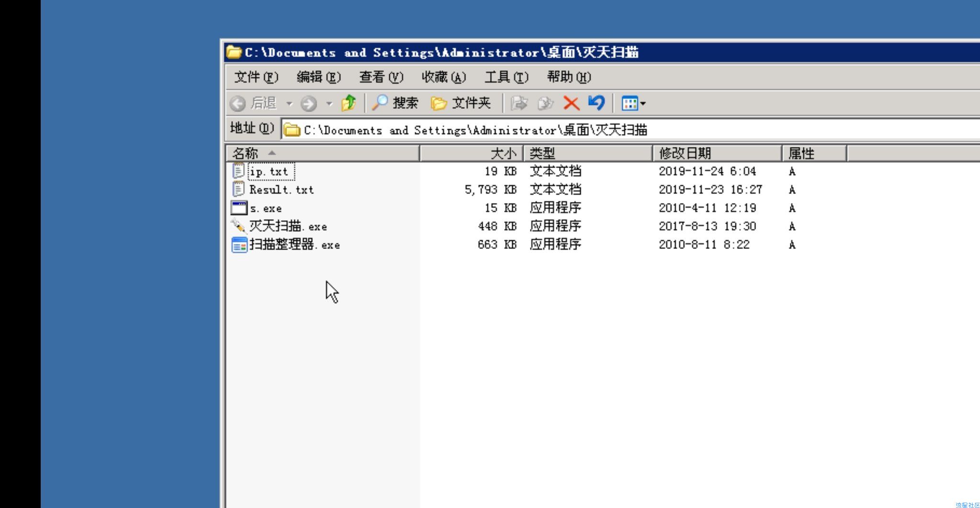This screenshot has width=980, height=508.
Task: Open the 帮助(H) menu
Action: coord(569,77)
